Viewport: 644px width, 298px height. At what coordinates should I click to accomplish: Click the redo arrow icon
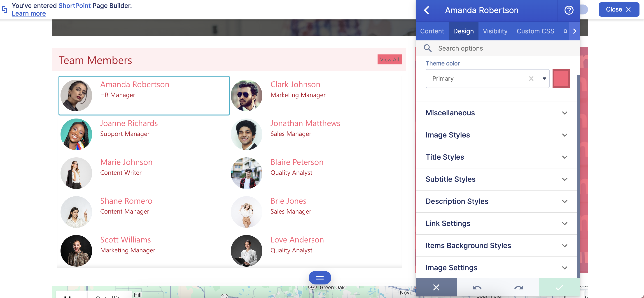click(518, 287)
